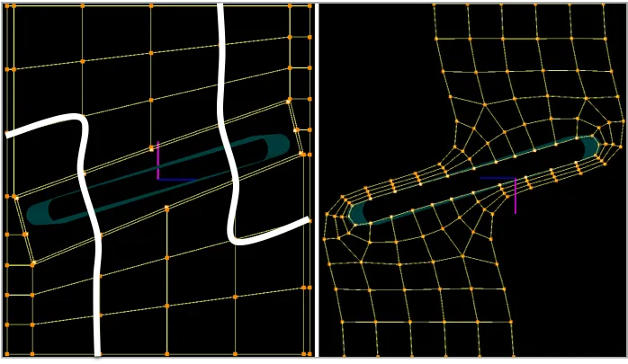This screenshot has width=628, height=364.
Task: Select the magenta axis line in left view
Action: pyautogui.click(x=157, y=160)
